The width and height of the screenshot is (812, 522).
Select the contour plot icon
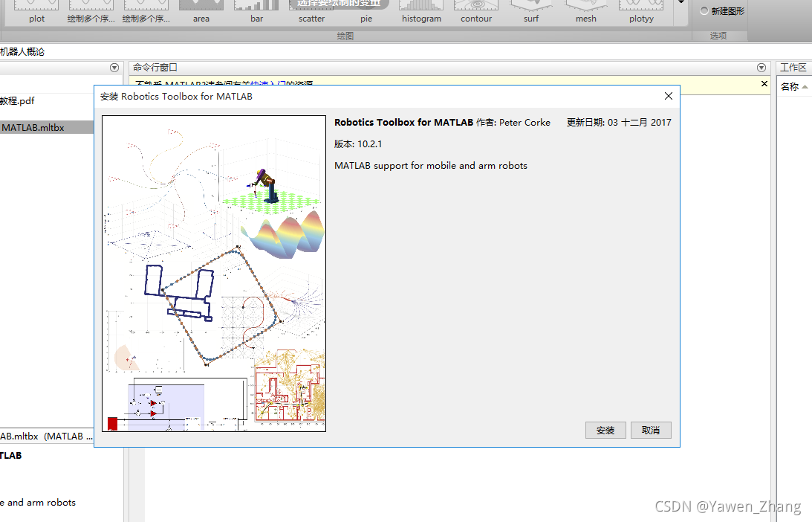476,12
